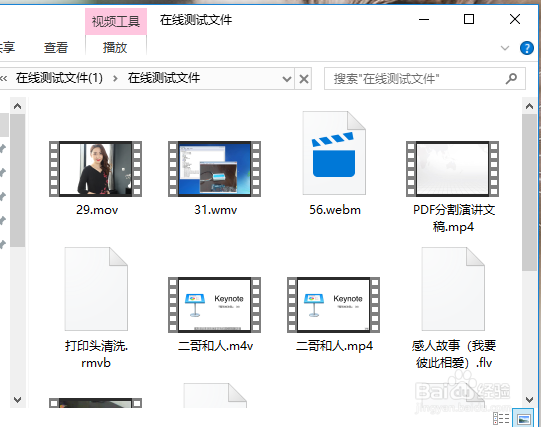The image size is (541, 427).
Task: Click the PDF分割演讲文稿.mp4 file name
Action: [454, 218]
